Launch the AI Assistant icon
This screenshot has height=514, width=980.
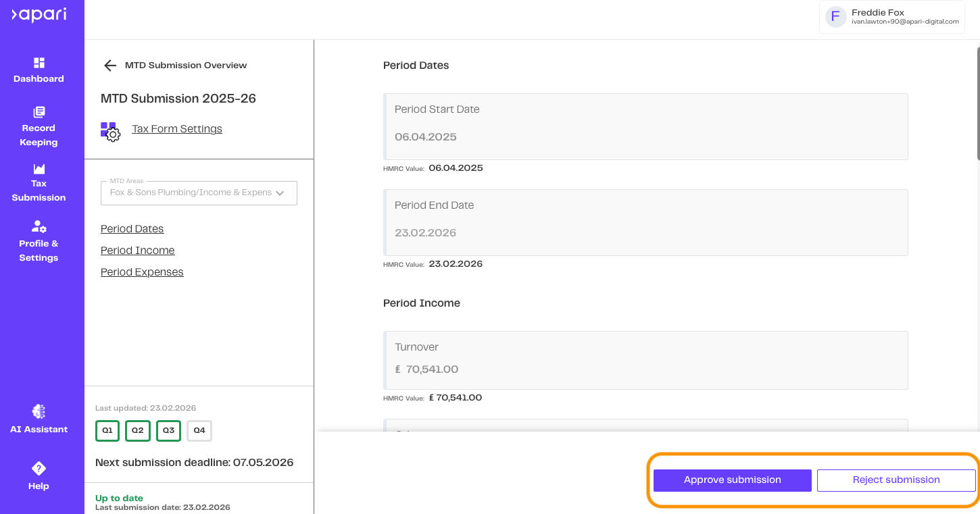(x=39, y=411)
